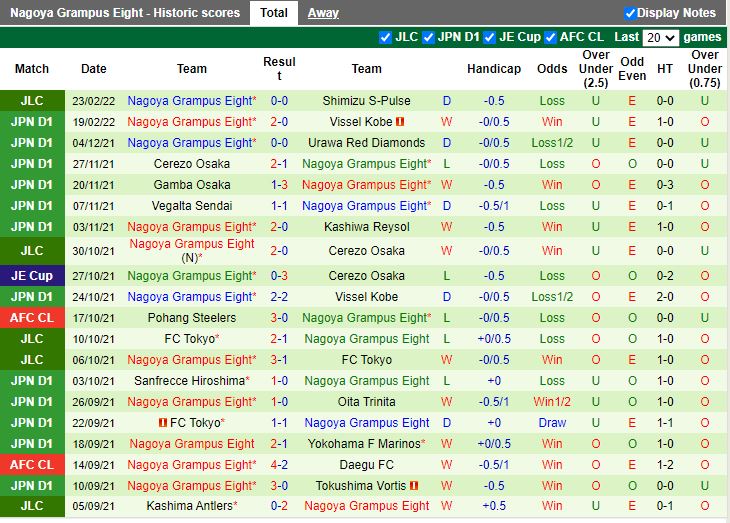Click Nagoya Grampus Eight (N) on 30/10/21
Viewport: 730px width, 523px height.
pos(192,251)
